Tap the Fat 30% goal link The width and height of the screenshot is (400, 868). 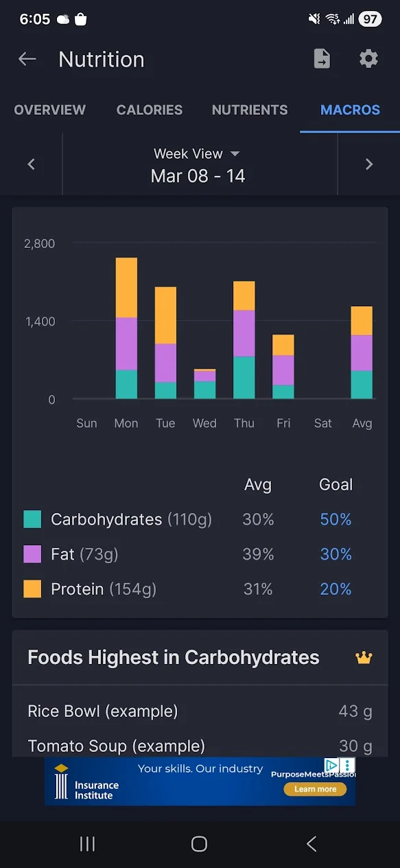(336, 554)
